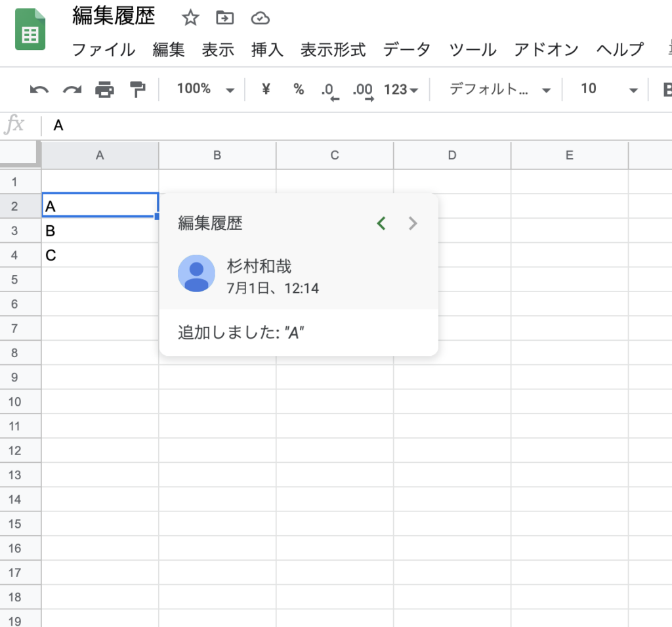Rename the 編集履歴 document title
Viewport: 672px width, 627px height.
114,16
